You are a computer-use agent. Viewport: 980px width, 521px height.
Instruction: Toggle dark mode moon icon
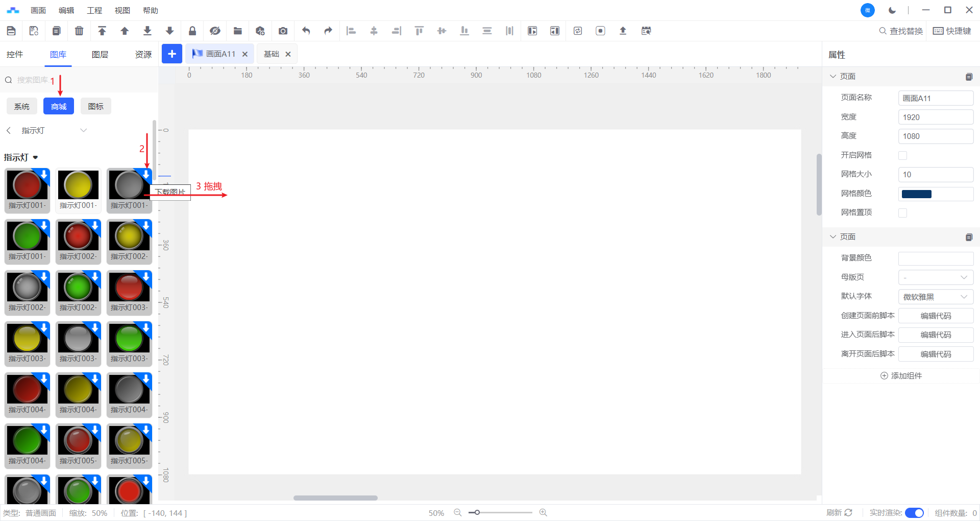[x=892, y=10]
